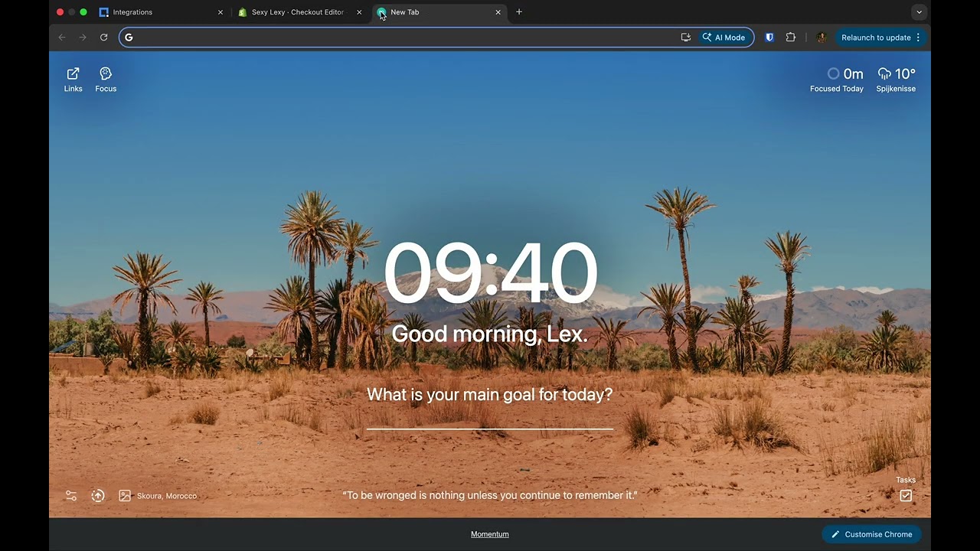The width and height of the screenshot is (980, 551).
Task: Click the Good morning, Lex. greeting
Action: pyautogui.click(x=490, y=334)
